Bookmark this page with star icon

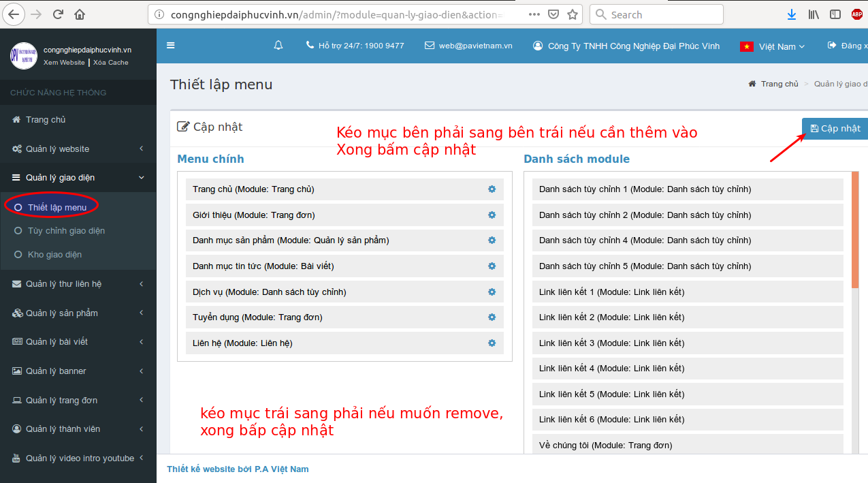pos(573,14)
